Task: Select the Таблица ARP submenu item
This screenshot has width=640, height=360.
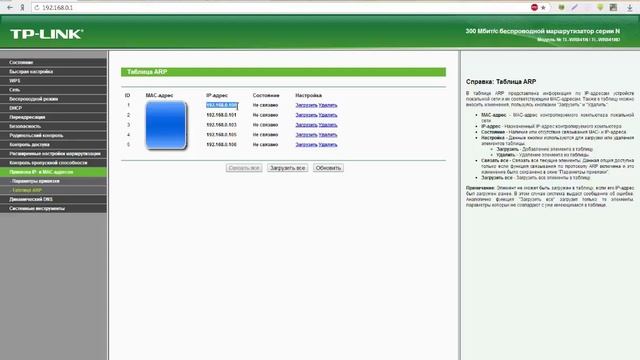Action: tap(53, 190)
